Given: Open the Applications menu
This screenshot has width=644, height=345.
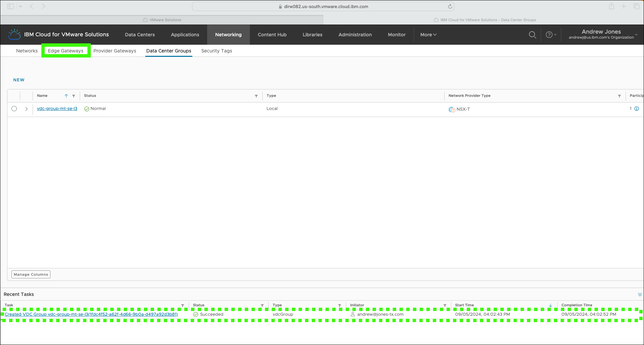Looking at the screenshot, I should [185, 35].
